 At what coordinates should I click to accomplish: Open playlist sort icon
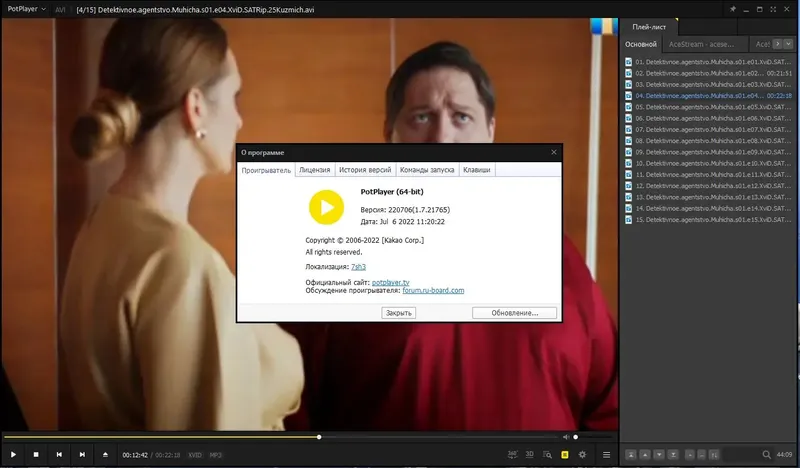tap(714, 454)
